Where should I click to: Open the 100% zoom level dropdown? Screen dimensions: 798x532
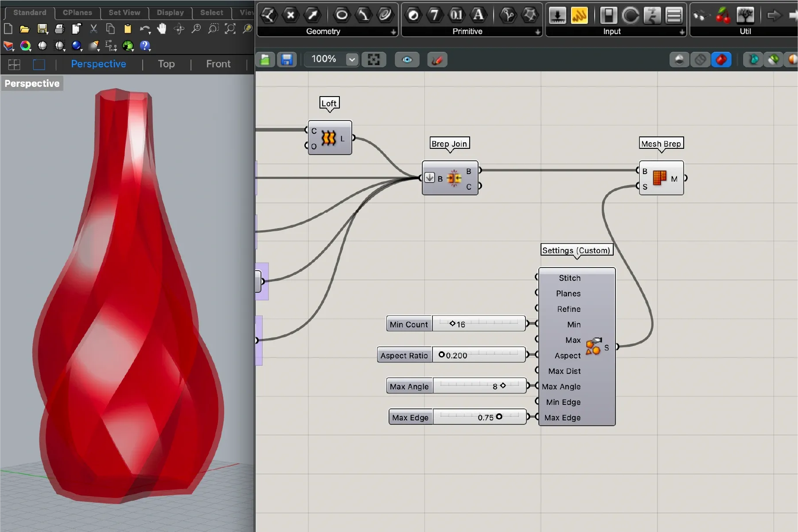(x=352, y=59)
